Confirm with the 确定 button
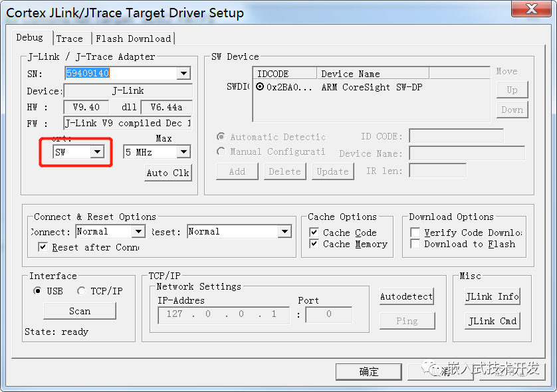 pos(369,372)
